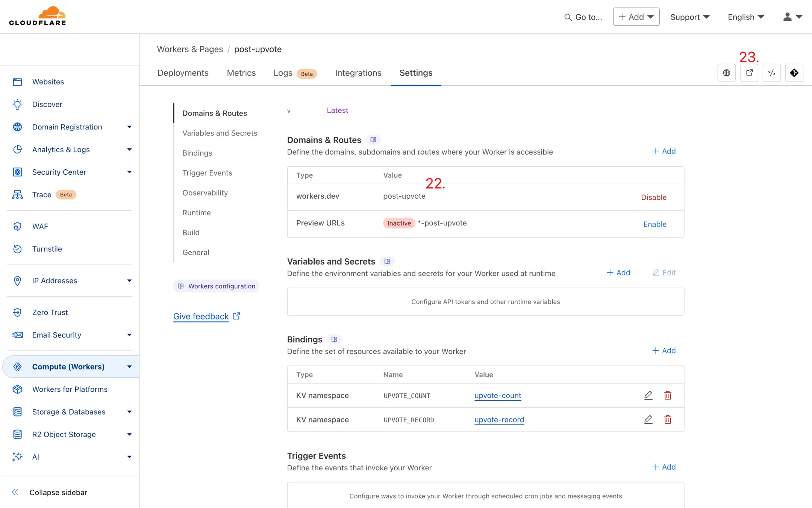The image size is (812, 508).
Task: Expand the Compute (Workers) arrow
Action: point(129,367)
